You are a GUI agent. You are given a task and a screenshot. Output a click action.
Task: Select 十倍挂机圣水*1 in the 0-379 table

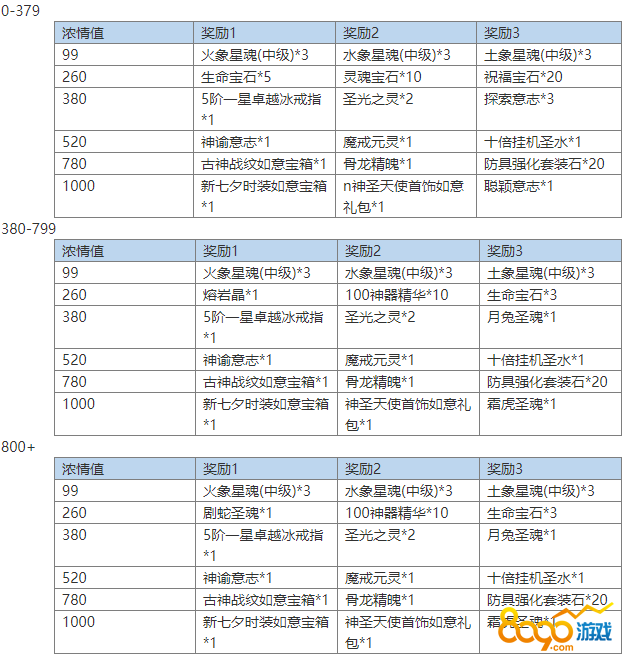point(534,142)
